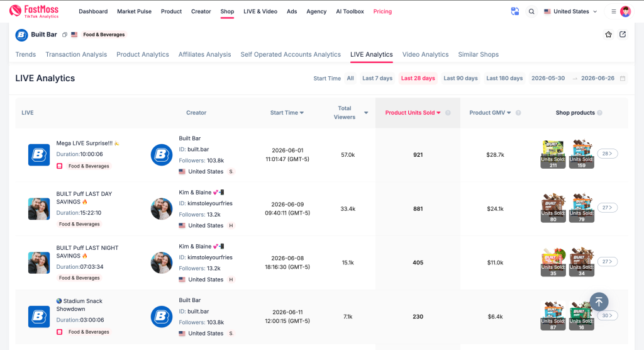Open the date range calendar icon
Screen dimensions: 644x350
click(623, 78)
